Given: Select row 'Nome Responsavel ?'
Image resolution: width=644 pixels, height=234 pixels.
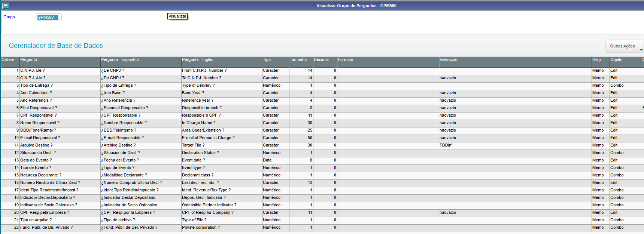Looking at the screenshot, I should click(322, 123).
